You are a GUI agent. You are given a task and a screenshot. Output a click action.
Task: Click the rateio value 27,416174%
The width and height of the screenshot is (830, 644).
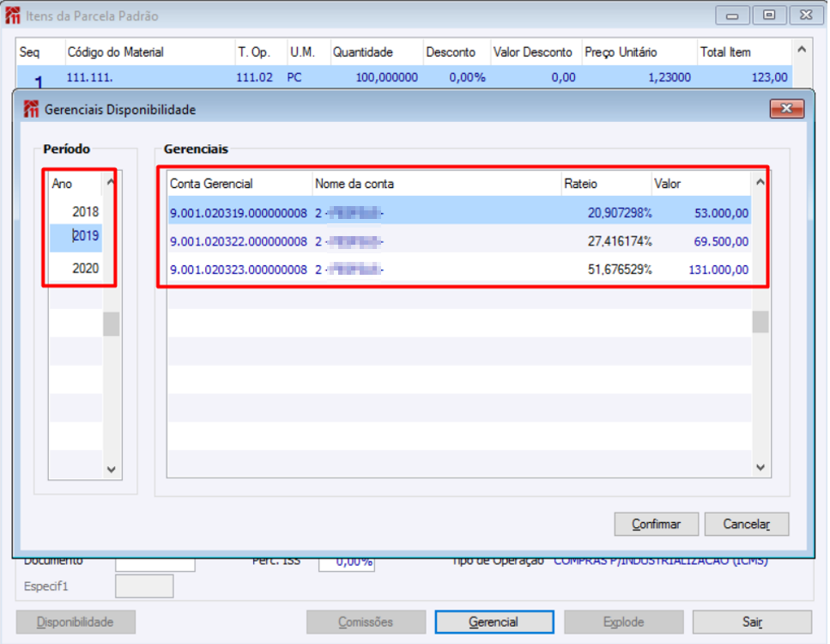click(x=620, y=241)
